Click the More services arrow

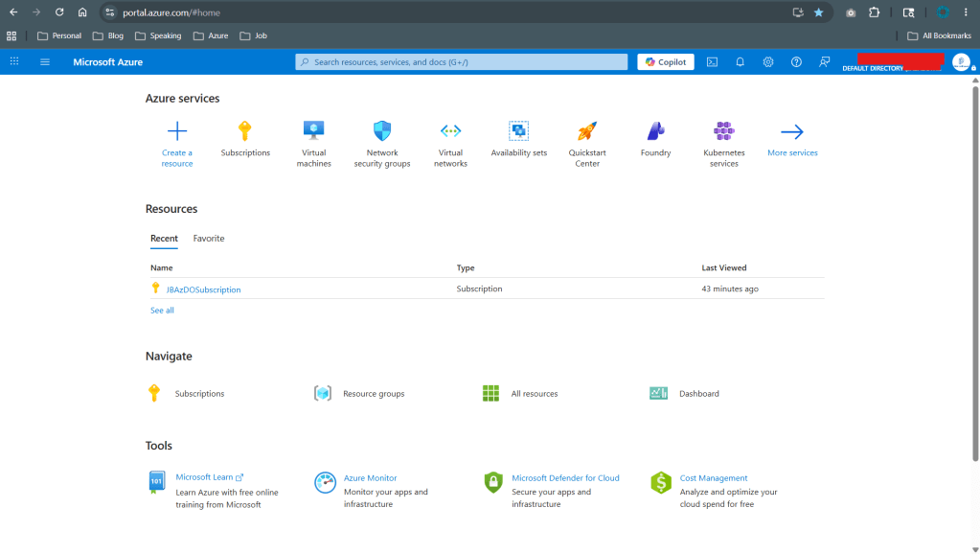click(792, 131)
